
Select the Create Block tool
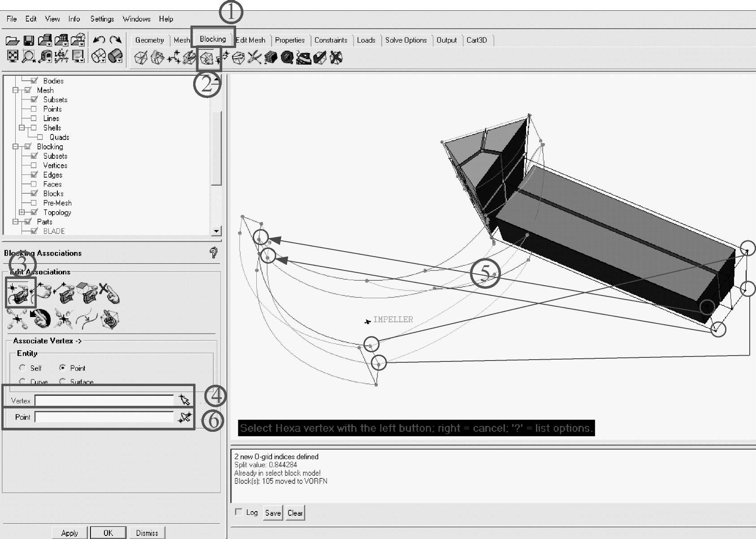click(x=141, y=58)
